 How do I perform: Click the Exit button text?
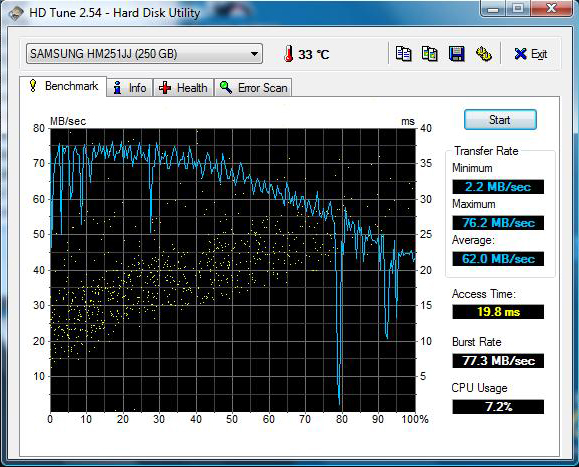pyautogui.click(x=539, y=54)
